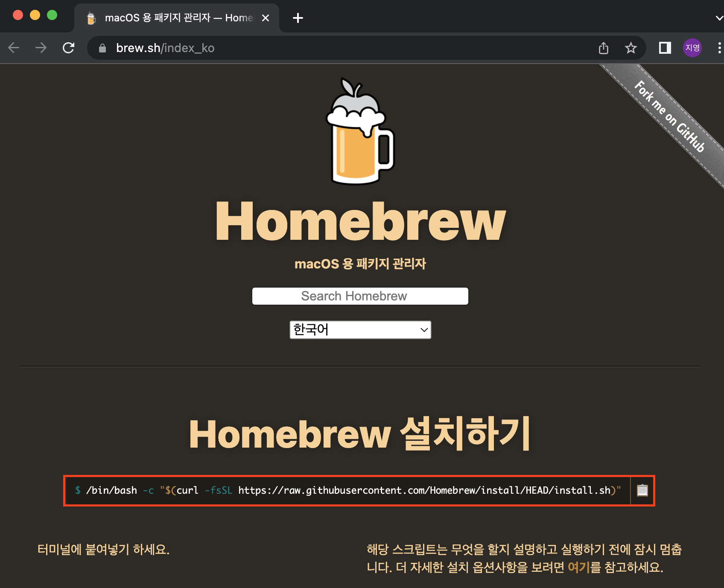Click the Homebrew 설치하기 heading
The width and height of the screenshot is (724, 588).
click(360, 434)
